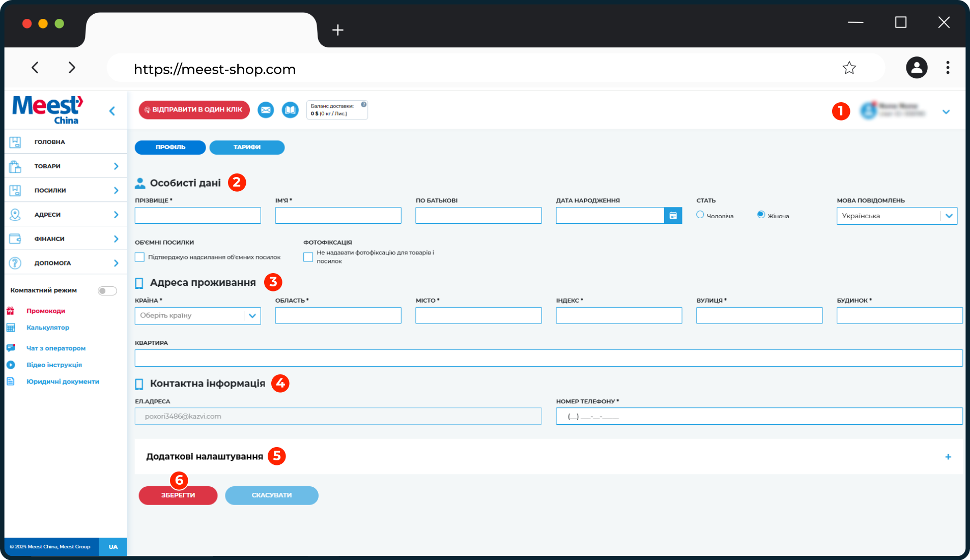Click the Посилки parcel icon
Viewport: 970px width, 560px height.
click(15, 190)
